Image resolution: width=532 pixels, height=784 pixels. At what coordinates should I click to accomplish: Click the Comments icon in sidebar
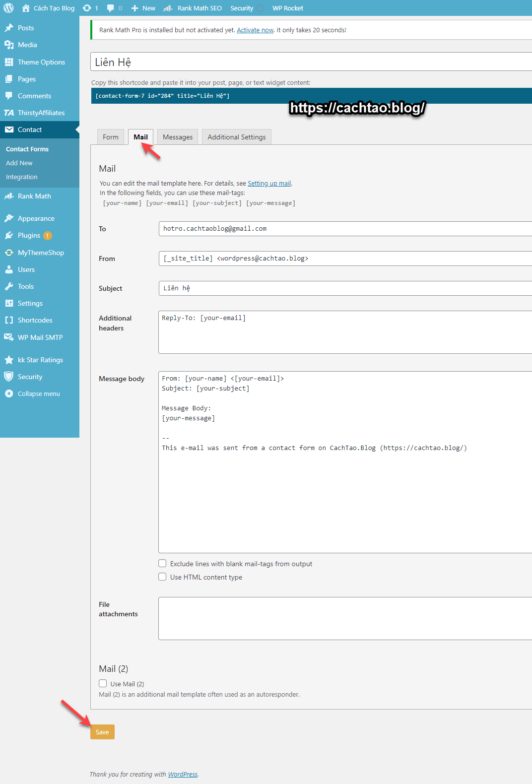point(9,96)
